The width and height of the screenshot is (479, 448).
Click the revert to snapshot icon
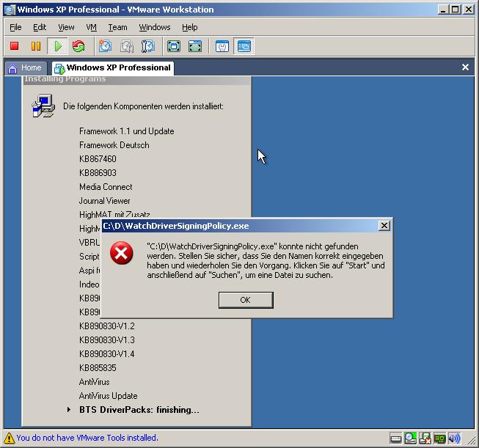click(127, 46)
